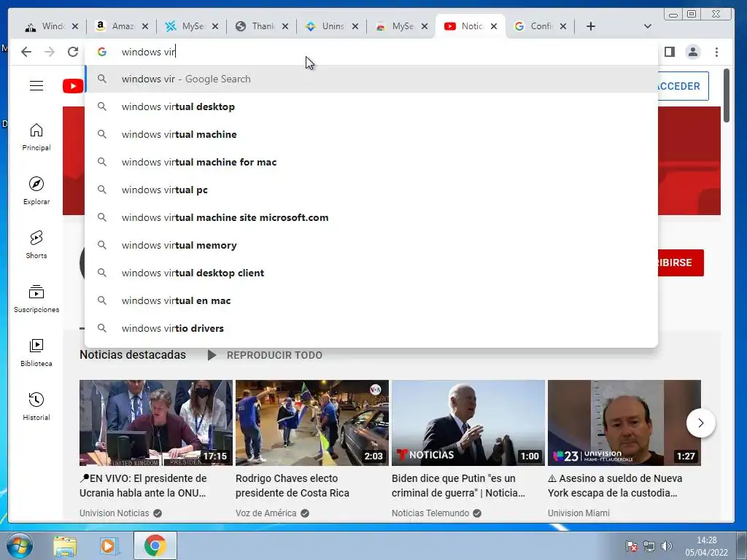Click the next arrow on video carousel
Screen dimensions: 747x560
[x=701, y=423]
